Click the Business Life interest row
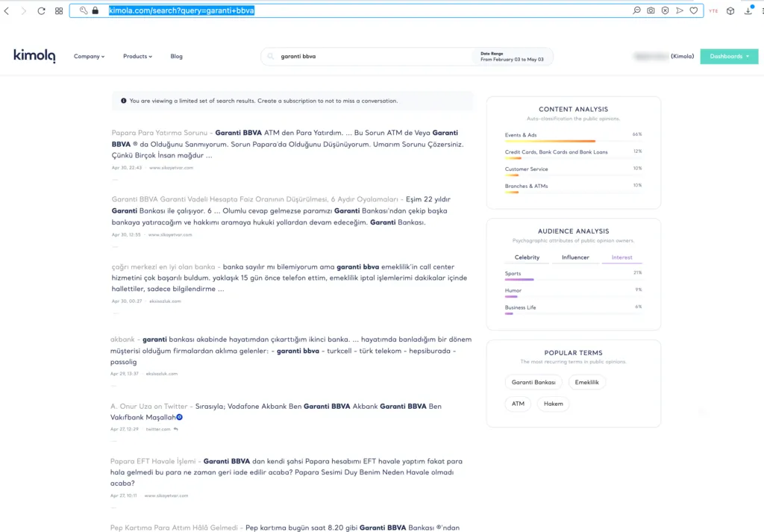764x532 pixels. 574,309
